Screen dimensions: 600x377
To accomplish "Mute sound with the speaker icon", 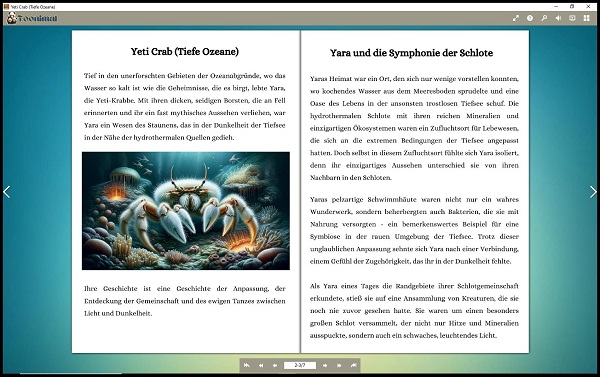I will (x=558, y=18).
